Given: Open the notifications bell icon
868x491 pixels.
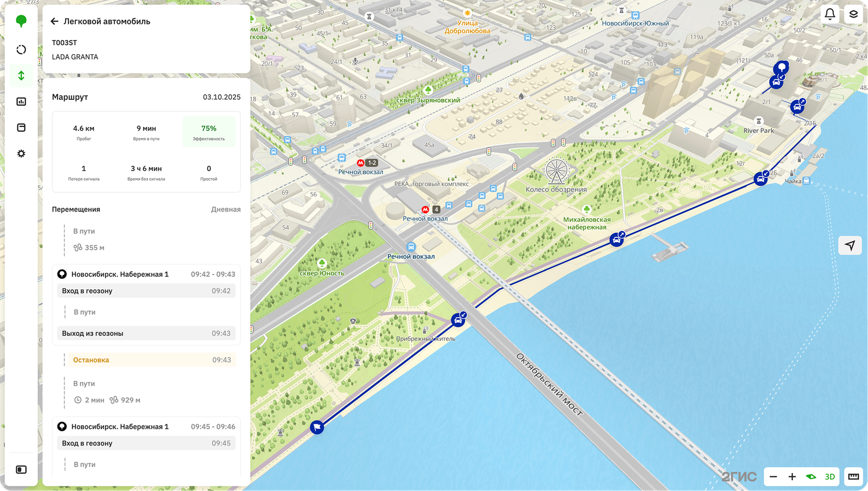Looking at the screenshot, I should point(829,14).
